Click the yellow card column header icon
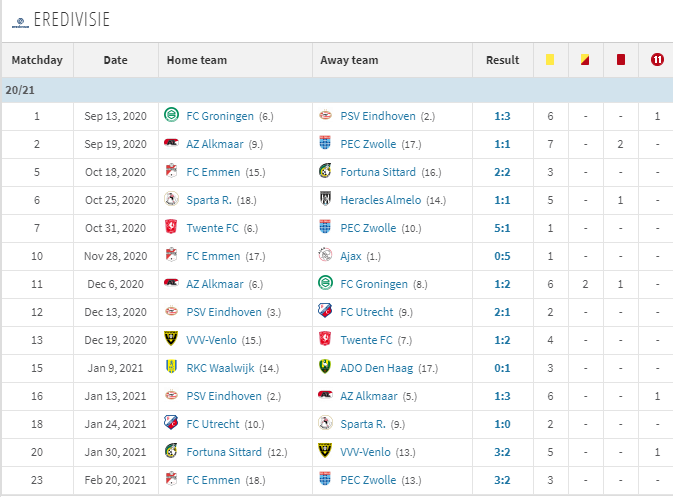Screen dimensions: 673x497 550,60
